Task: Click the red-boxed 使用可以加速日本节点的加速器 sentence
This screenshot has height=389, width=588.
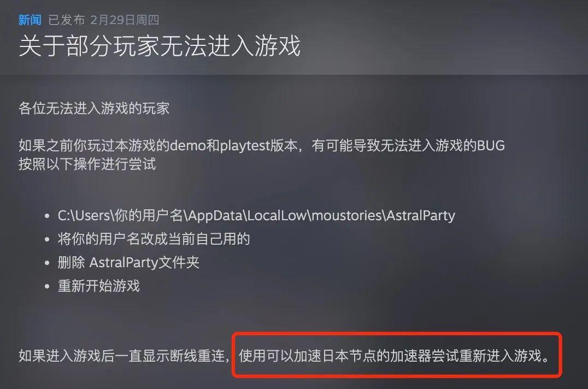Action: pos(394,355)
